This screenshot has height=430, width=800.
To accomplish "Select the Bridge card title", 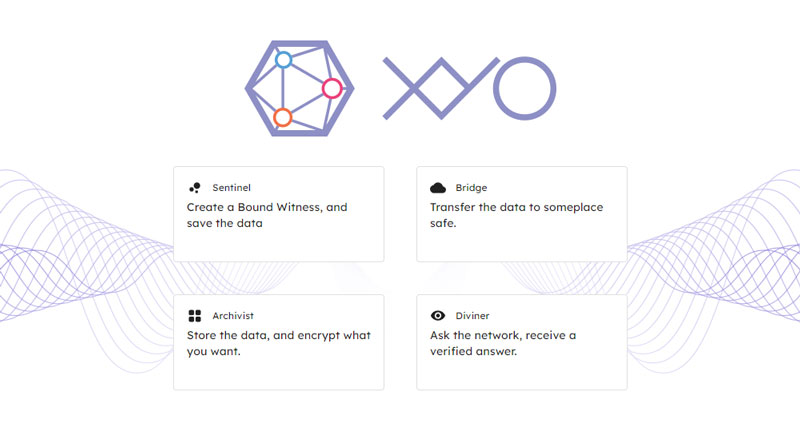I will [471, 187].
